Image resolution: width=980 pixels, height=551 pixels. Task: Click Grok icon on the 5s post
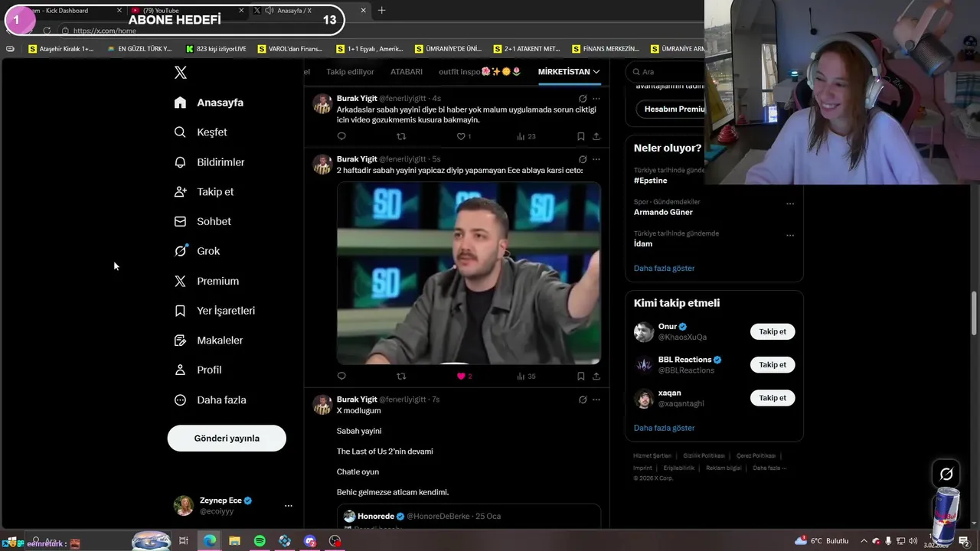(x=583, y=159)
